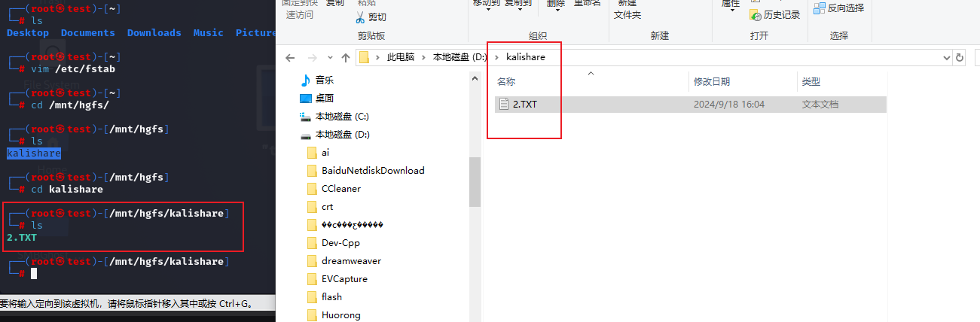This screenshot has height=322, width=980.
Task: Sort files by the 名称 column header
Action: coord(506,81)
